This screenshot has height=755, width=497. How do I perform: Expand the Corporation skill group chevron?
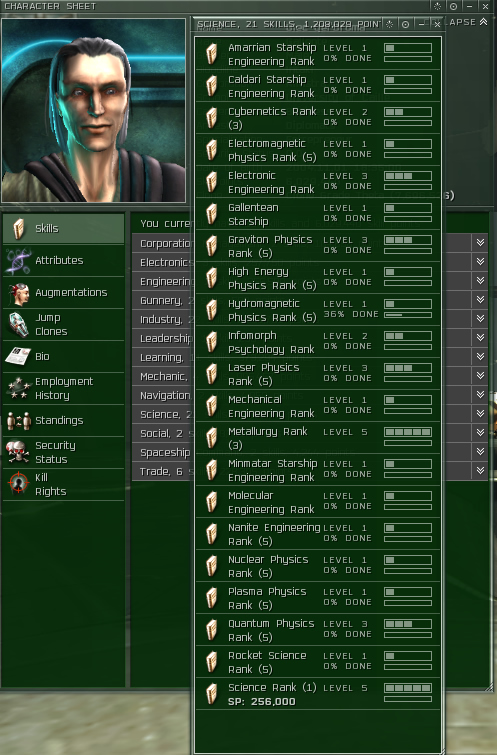coord(480,243)
